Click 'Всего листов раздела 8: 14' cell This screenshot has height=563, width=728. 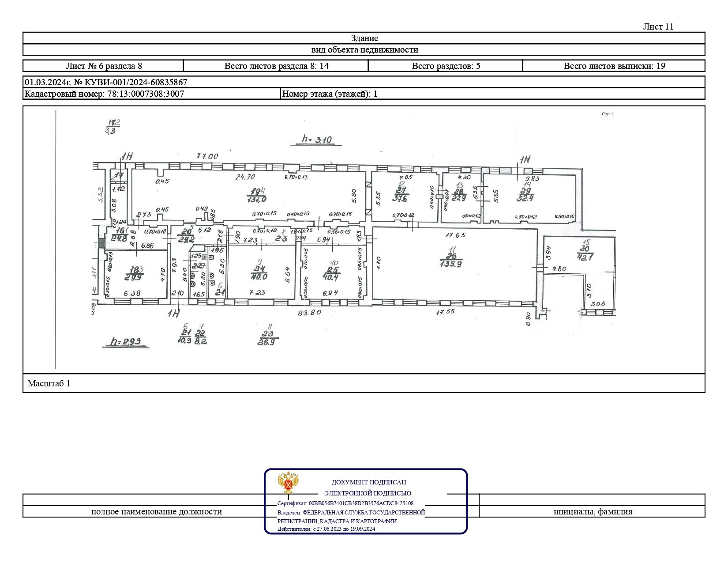click(276, 66)
